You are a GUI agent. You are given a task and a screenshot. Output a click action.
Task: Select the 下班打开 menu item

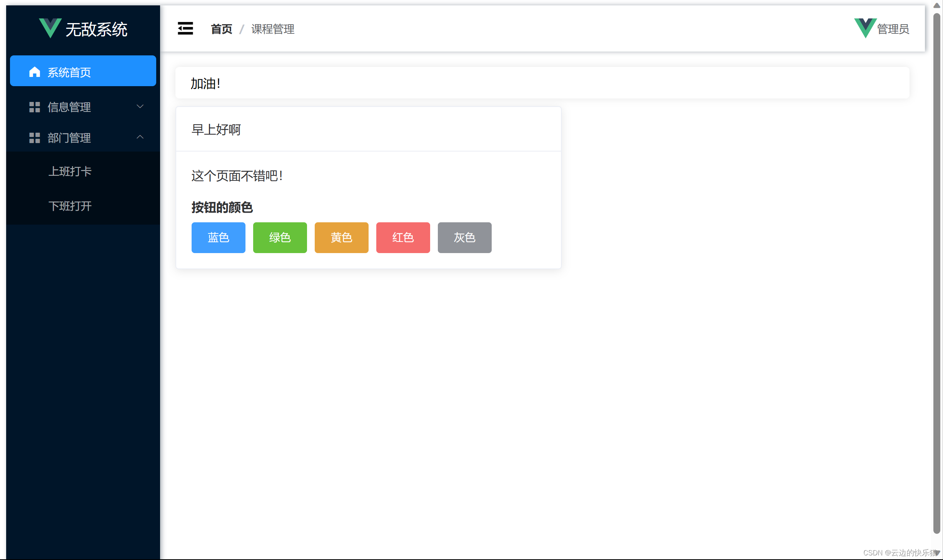[70, 206]
